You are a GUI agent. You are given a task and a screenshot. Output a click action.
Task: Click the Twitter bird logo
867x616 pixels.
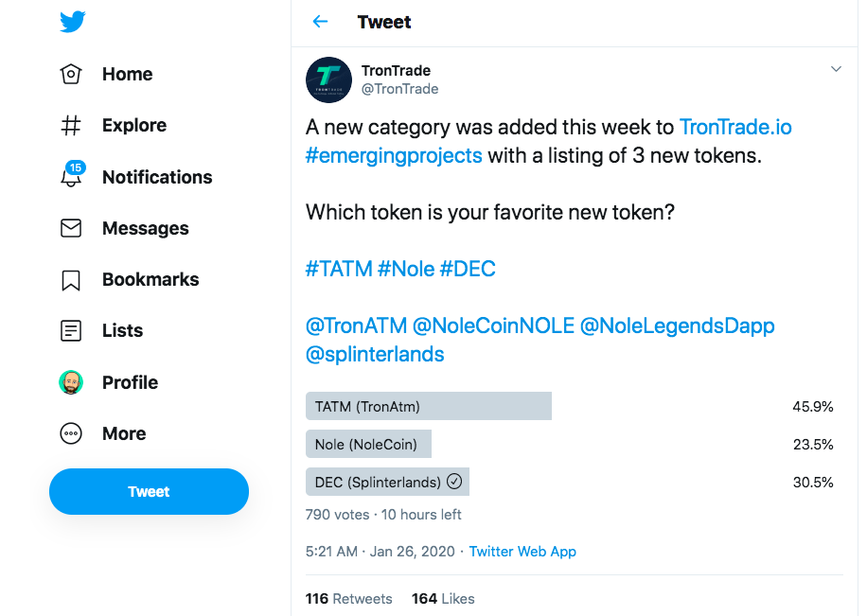click(x=72, y=22)
